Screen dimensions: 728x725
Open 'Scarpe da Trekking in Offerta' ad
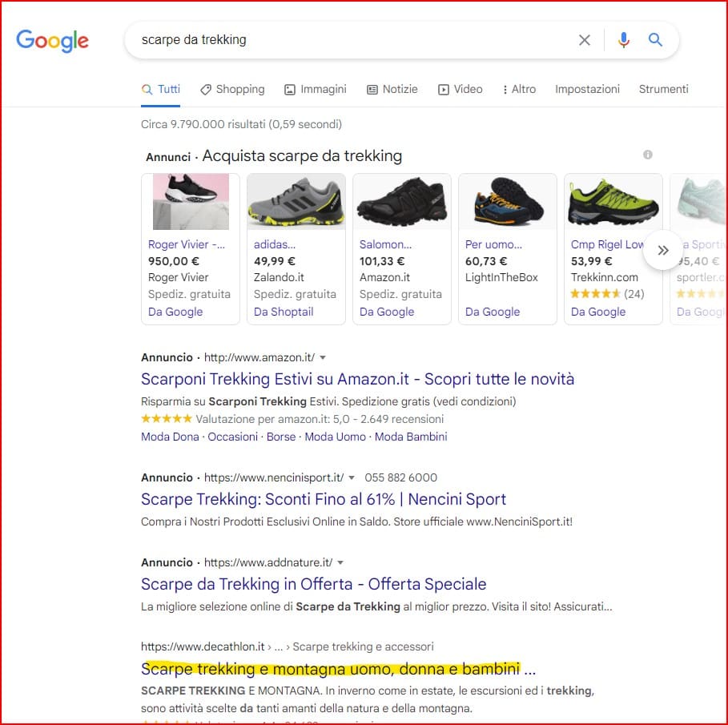[314, 584]
